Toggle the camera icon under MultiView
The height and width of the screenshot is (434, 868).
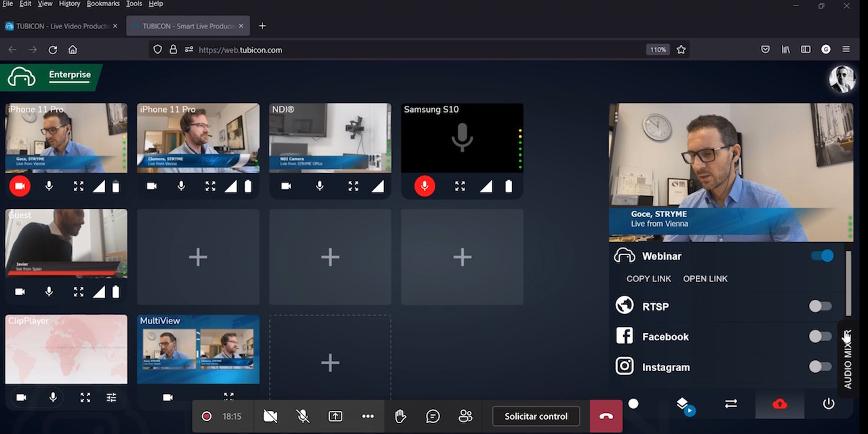coord(167,397)
